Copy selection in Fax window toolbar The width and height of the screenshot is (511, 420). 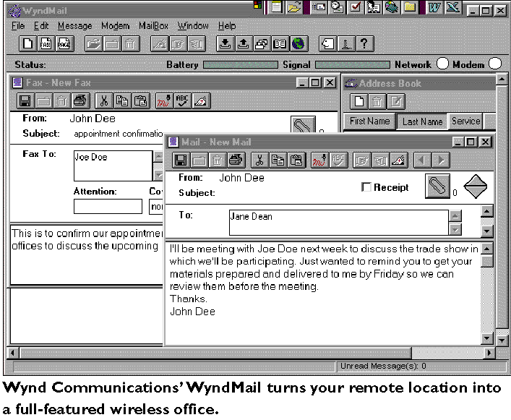pos(122,100)
